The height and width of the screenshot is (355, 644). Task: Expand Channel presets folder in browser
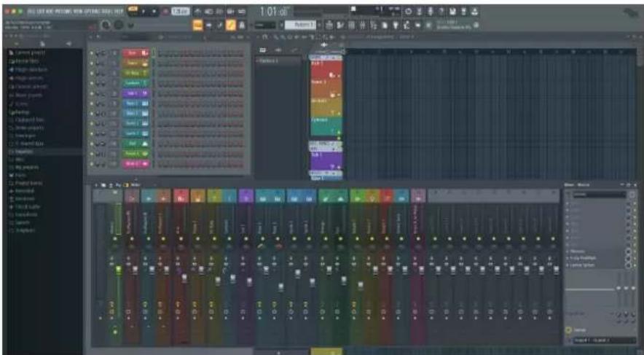coord(28,87)
